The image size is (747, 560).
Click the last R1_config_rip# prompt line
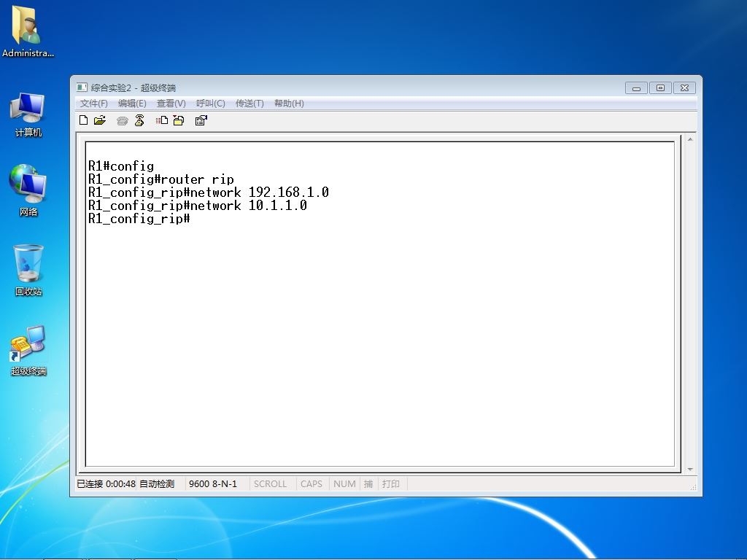point(139,219)
